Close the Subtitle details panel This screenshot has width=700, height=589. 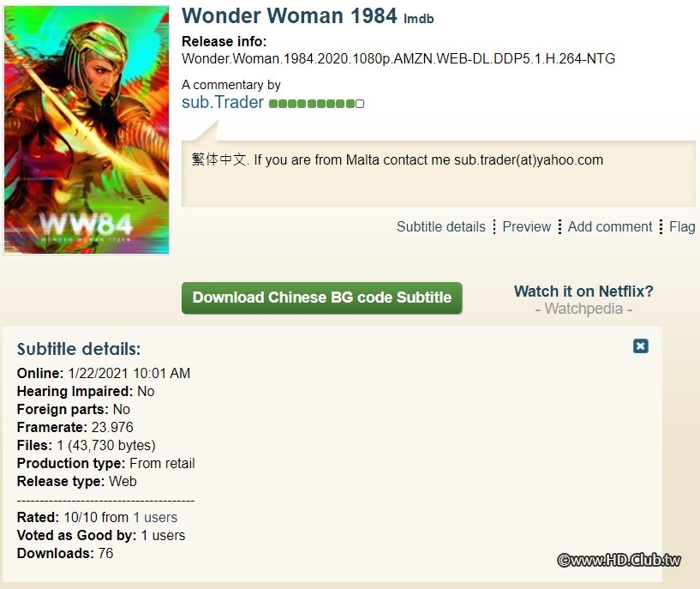(641, 346)
